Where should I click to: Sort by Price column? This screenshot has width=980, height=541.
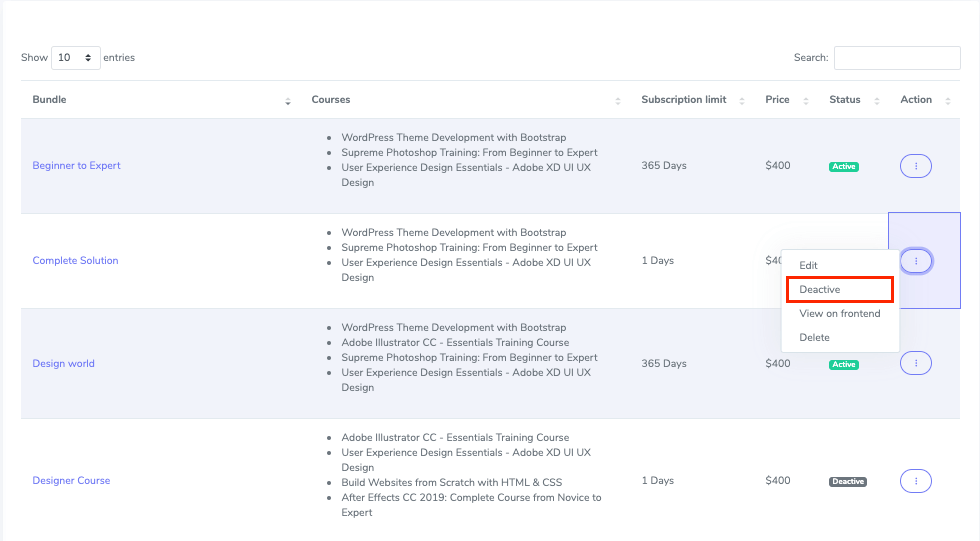click(x=805, y=101)
